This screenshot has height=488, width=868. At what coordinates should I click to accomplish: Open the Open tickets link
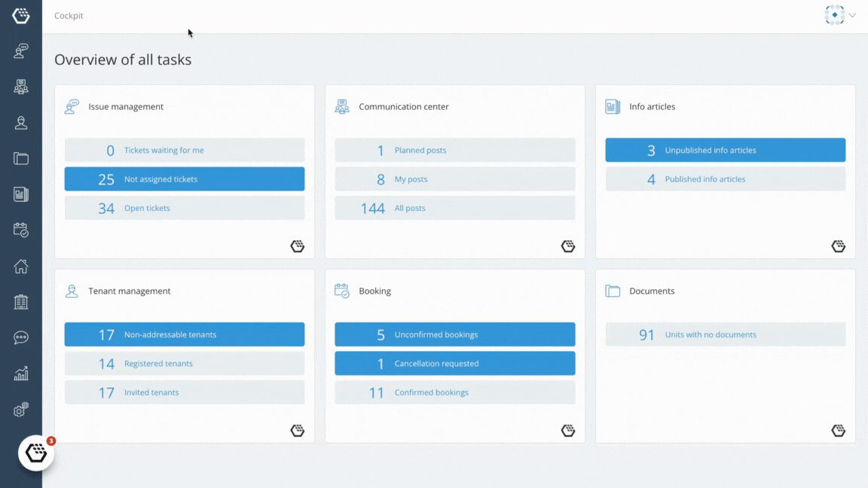(x=147, y=208)
